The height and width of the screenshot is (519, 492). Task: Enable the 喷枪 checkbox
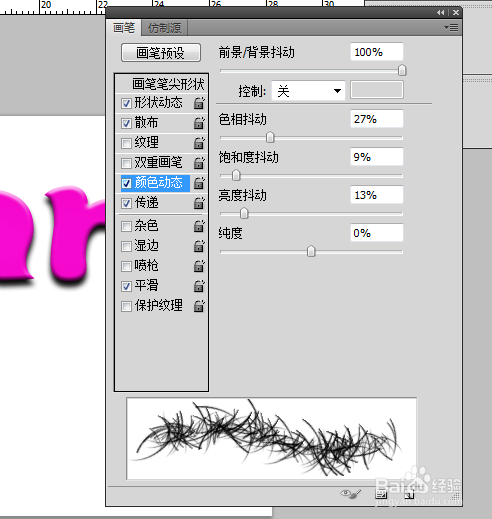[x=126, y=267]
